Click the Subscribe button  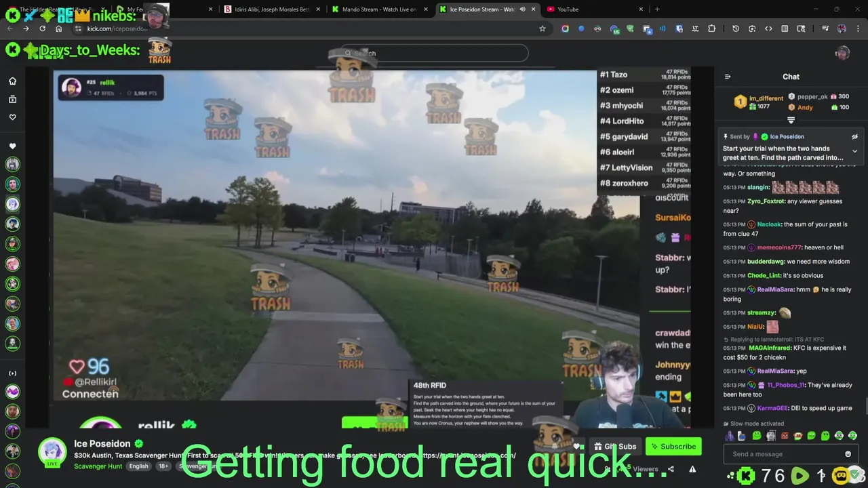(673, 447)
